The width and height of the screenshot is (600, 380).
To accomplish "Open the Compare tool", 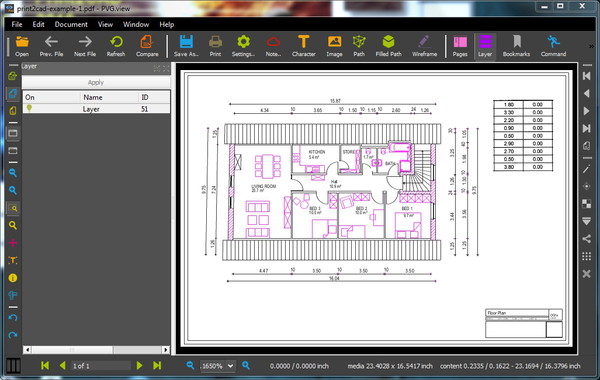I will coord(147,46).
